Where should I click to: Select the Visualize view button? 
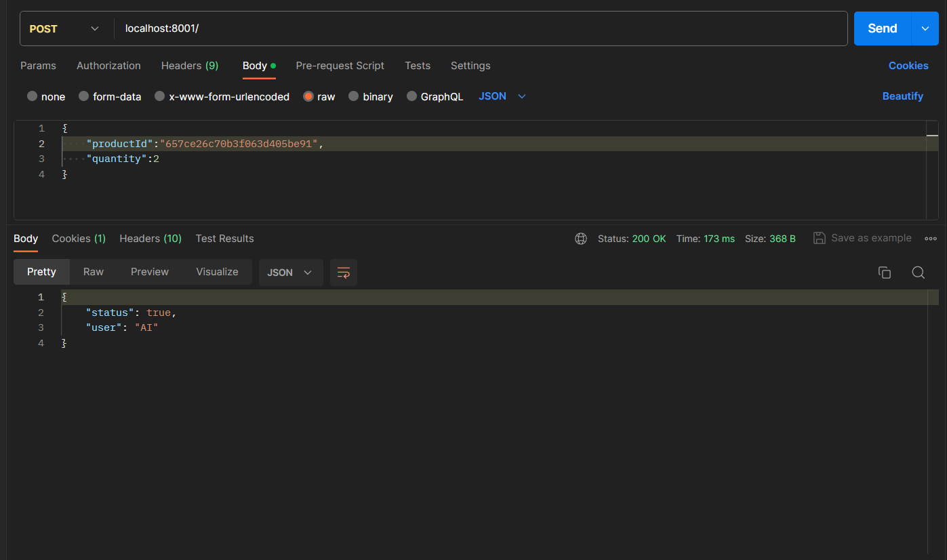tap(217, 272)
